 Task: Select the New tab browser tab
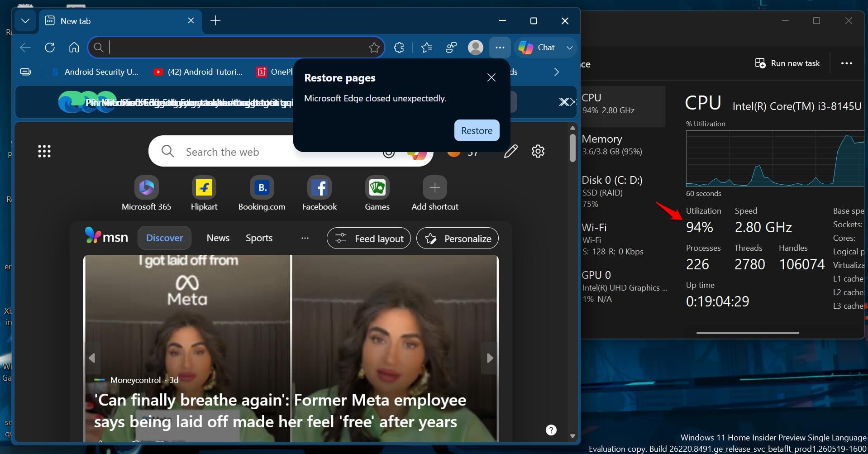click(x=120, y=21)
